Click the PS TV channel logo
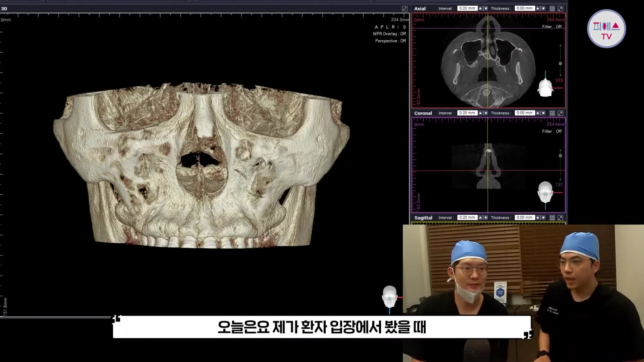 pos(606,29)
